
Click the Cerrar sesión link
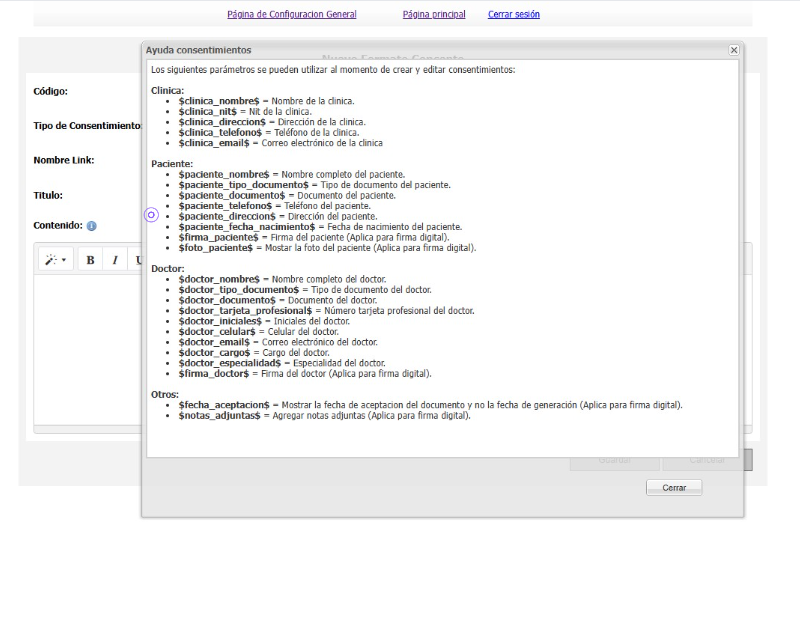tap(514, 14)
